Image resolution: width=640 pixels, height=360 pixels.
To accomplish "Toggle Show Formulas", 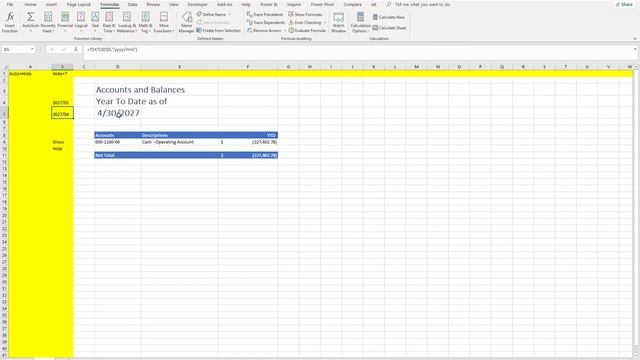I will [305, 14].
